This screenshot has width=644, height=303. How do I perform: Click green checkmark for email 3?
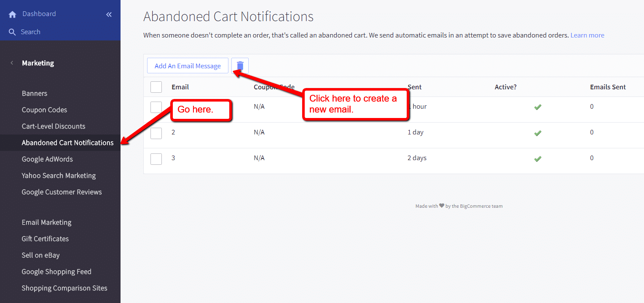tap(537, 159)
